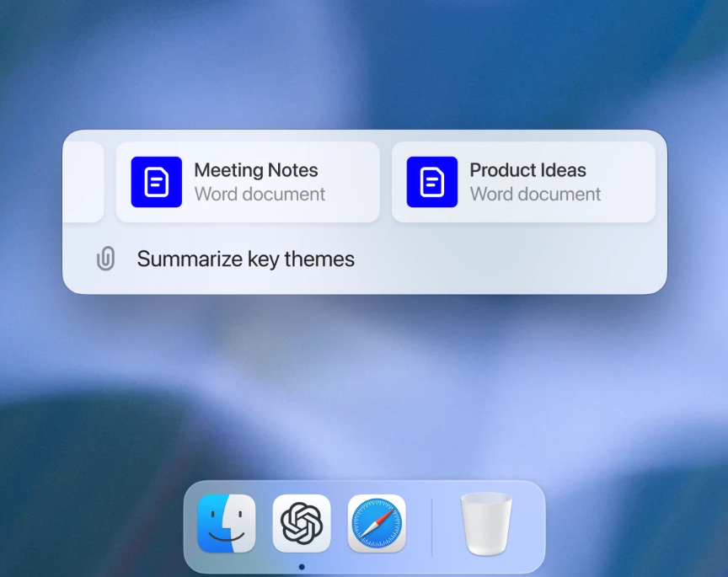Click the running indicator dot beneath ChatGPT
The image size is (728, 577).
tap(302, 567)
